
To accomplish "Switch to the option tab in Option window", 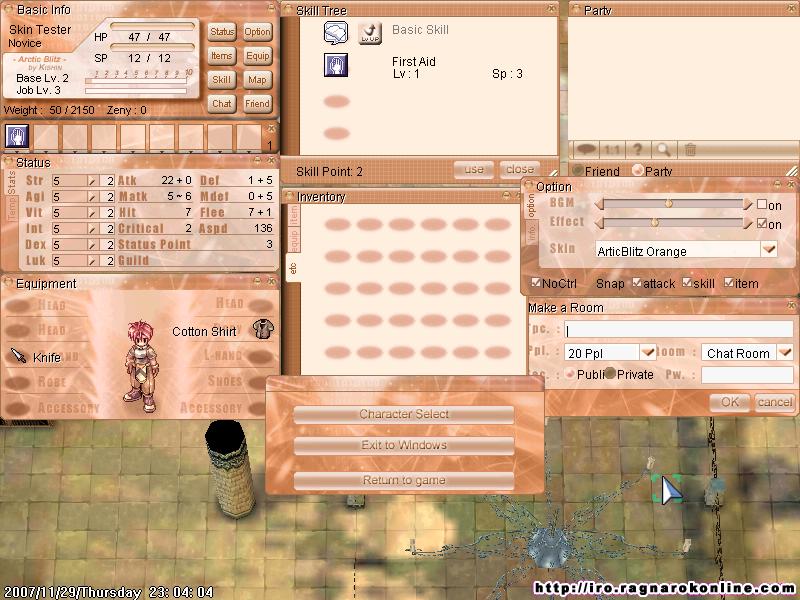I will click(x=531, y=206).
